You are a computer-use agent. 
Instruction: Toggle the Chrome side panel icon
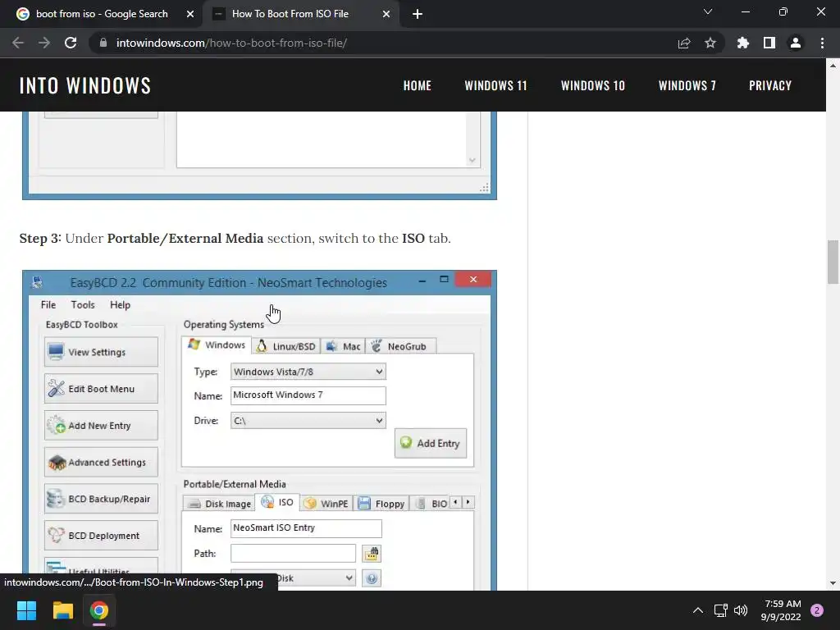(x=769, y=43)
